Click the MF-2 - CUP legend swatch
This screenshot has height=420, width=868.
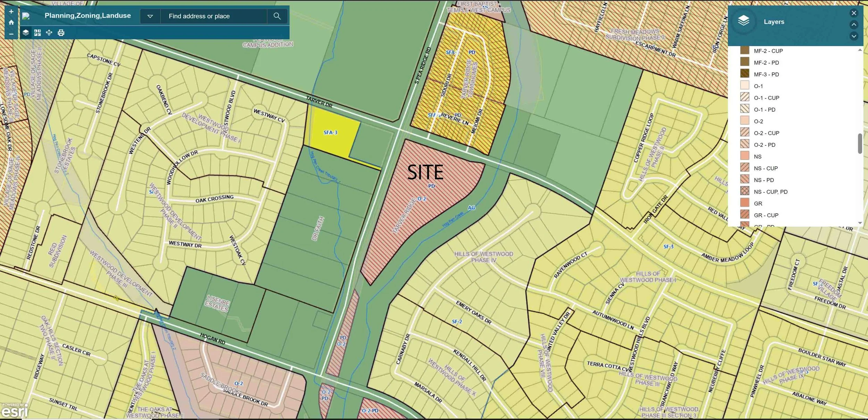(x=744, y=50)
